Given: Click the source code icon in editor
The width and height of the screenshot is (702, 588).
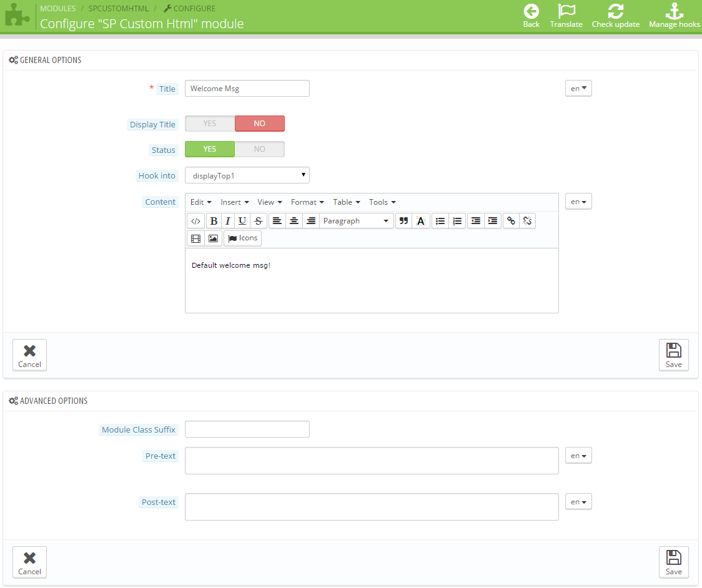Looking at the screenshot, I should pyautogui.click(x=195, y=221).
